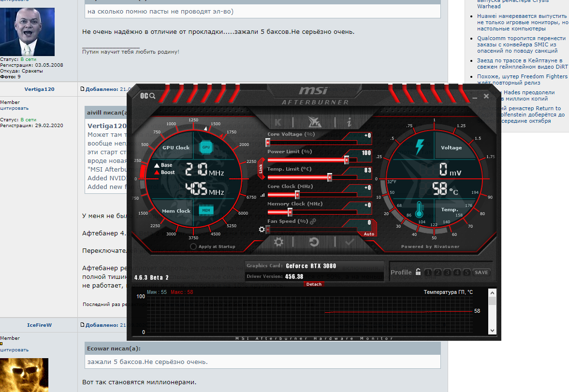Click hardware monitor scrollbar up arrow
The height and width of the screenshot is (392, 569).
click(x=492, y=293)
